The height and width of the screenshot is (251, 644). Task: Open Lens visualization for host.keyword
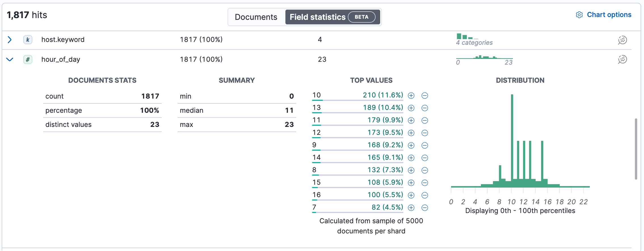622,40
